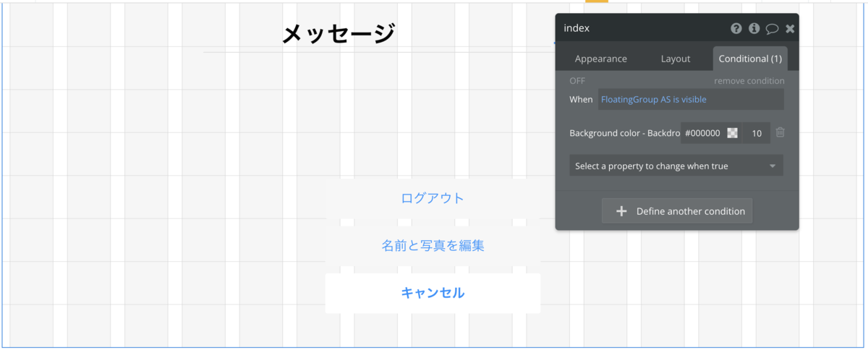Image resolution: width=868 pixels, height=350 pixels.
Task: Select the メッセージ heading text
Action: pyautogui.click(x=339, y=34)
